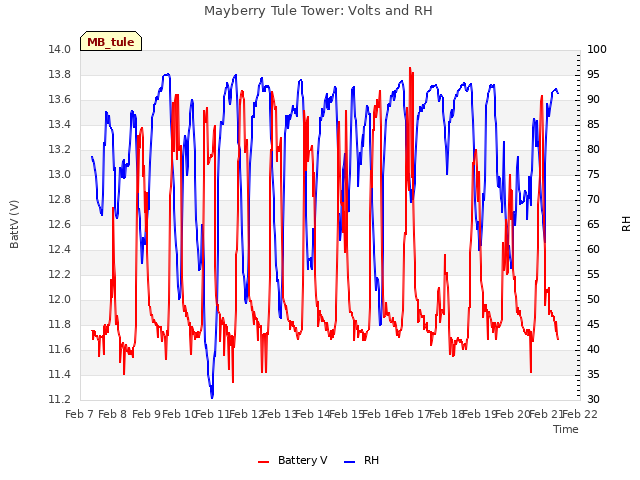
Task: Click the RH legend entry
Action: click(361, 460)
